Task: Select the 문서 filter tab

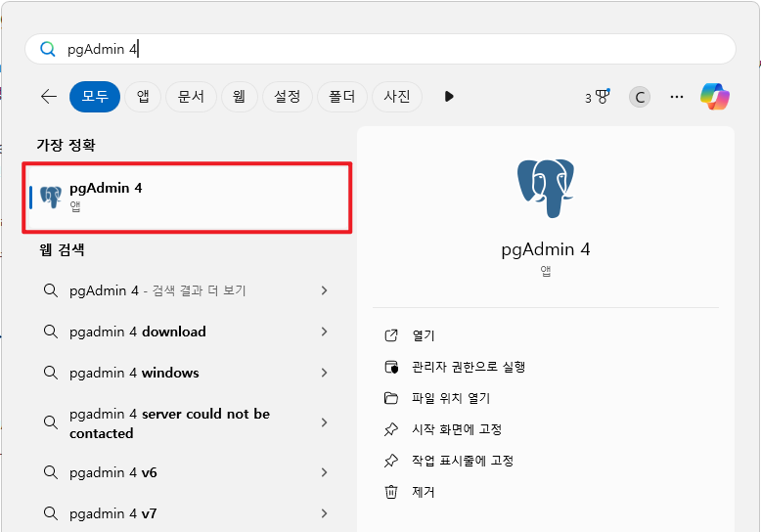Action: (191, 97)
